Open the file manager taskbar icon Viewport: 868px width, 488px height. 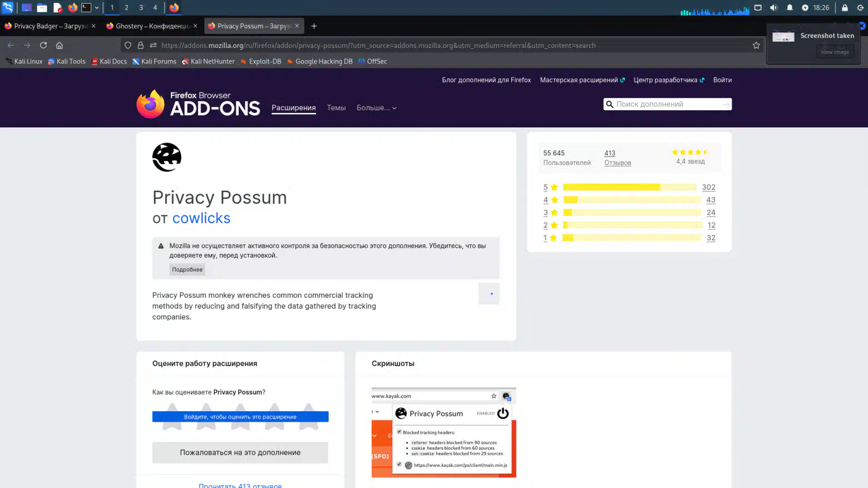tap(42, 8)
